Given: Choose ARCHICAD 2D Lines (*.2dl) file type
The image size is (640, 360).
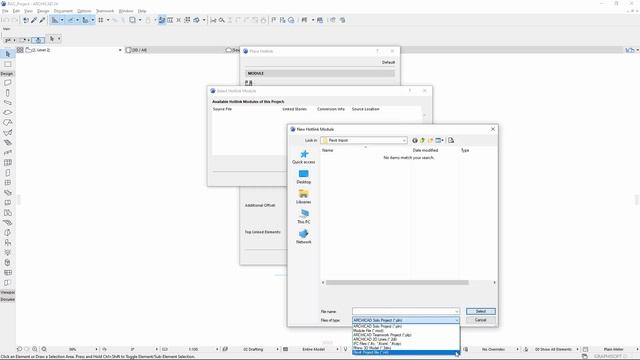Looking at the screenshot, I should tap(406, 339).
